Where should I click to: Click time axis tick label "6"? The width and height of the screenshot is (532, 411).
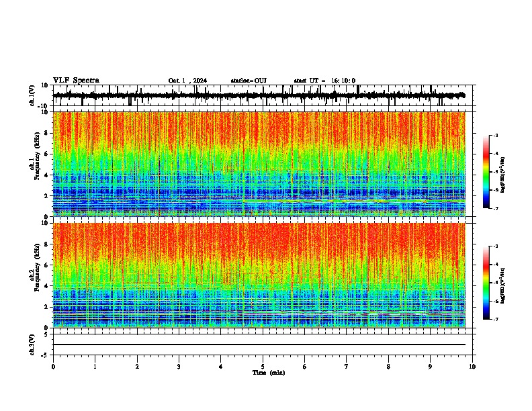click(305, 367)
